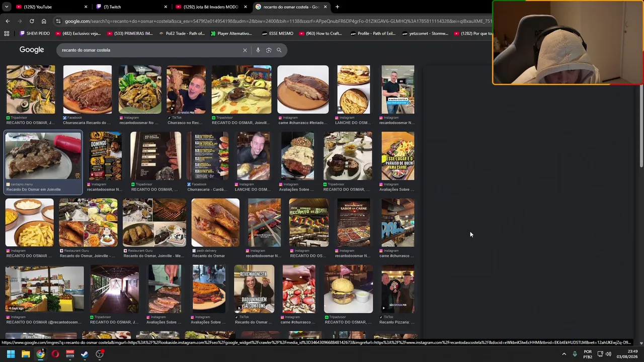This screenshot has width=644, height=362.
Task: Open the '(533) PRIMEIRAS IM...' bookmark
Action: (x=130, y=34)
